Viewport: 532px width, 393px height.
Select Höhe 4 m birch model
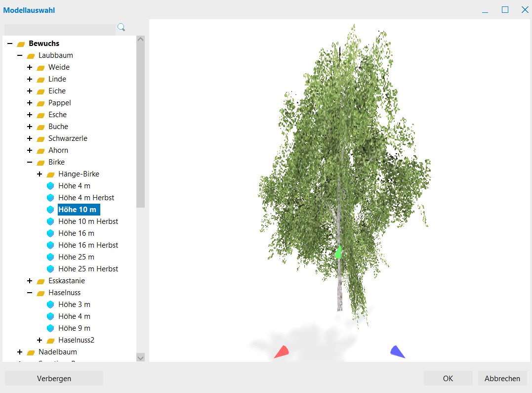(74, 186)
